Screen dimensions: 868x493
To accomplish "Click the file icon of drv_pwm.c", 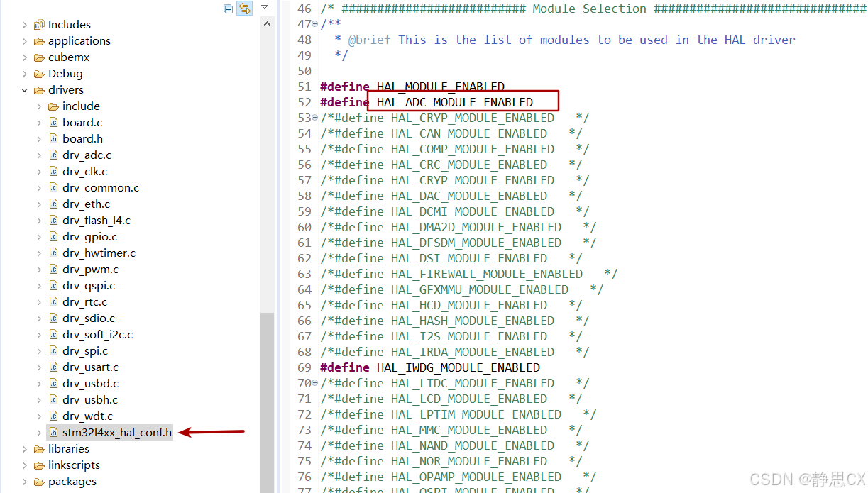I will pos(53,270).
